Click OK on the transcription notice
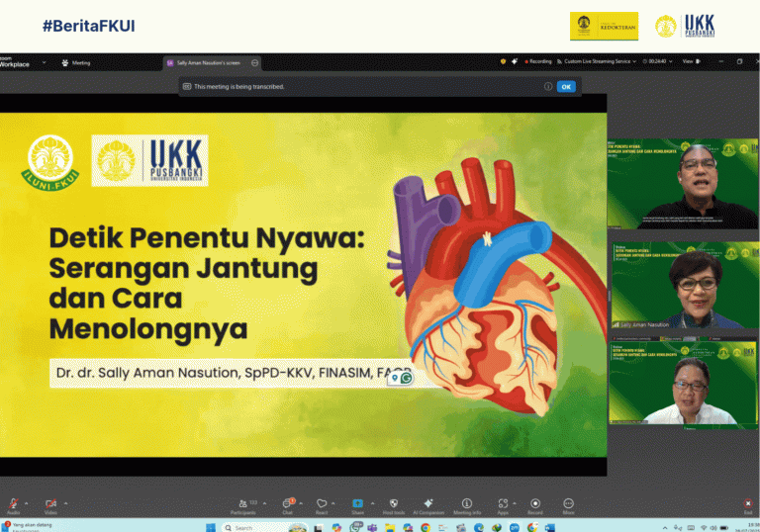The image size is (760, 532). (566, 87)
